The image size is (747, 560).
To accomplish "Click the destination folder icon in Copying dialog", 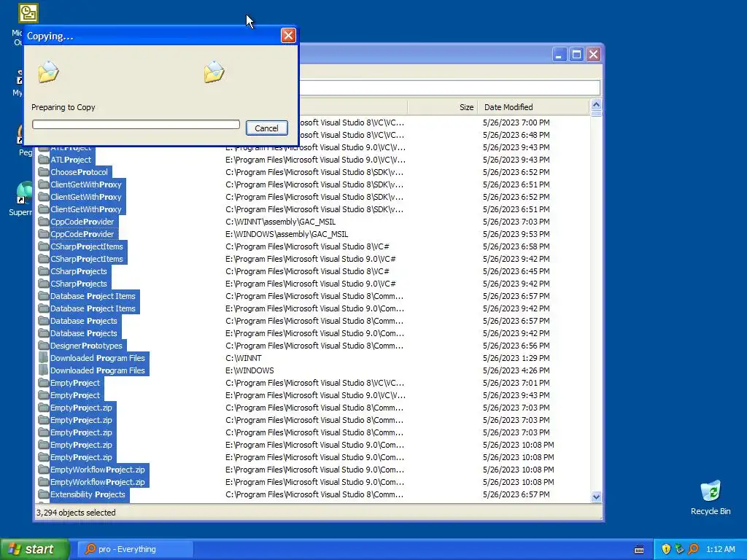I will [x=214, y=72].
